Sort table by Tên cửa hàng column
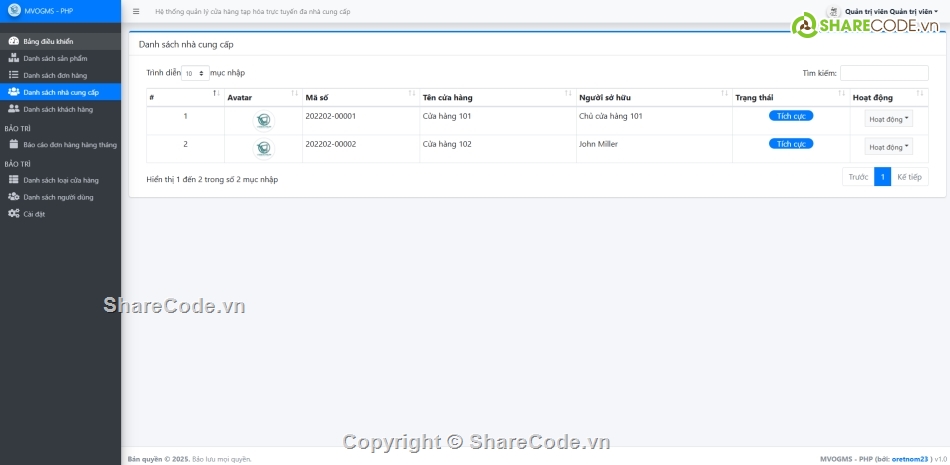950x465 pixels. pos(495,97)
